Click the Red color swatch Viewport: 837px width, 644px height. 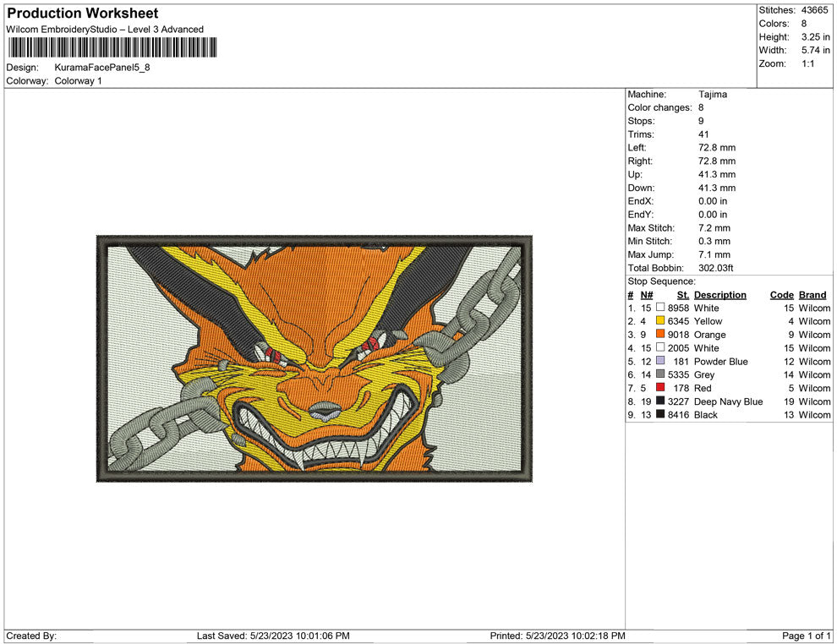pyautogui.click(x=660, y=387)
